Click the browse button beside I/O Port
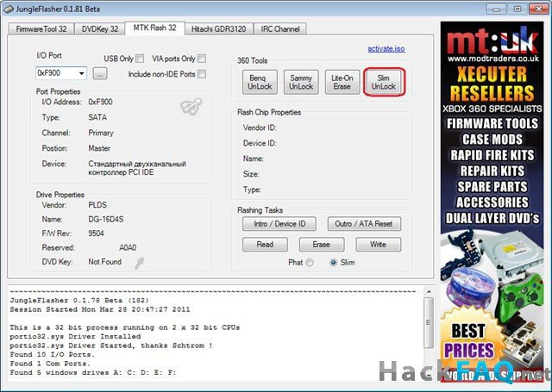Screen dimensions: 552x392 pyautogui.click(x=100, y=73)
